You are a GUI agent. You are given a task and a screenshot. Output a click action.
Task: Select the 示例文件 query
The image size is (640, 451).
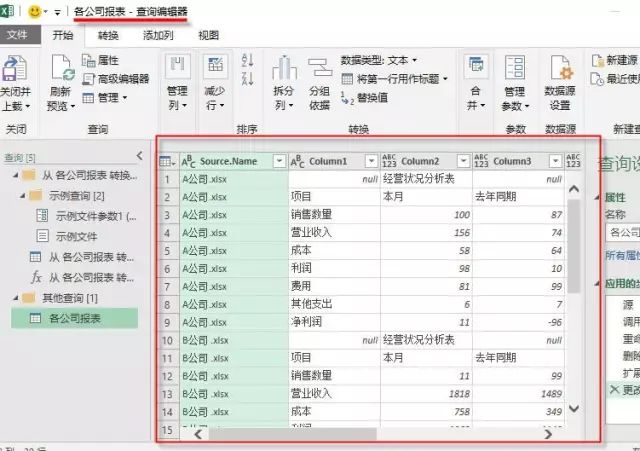[67, 236]
